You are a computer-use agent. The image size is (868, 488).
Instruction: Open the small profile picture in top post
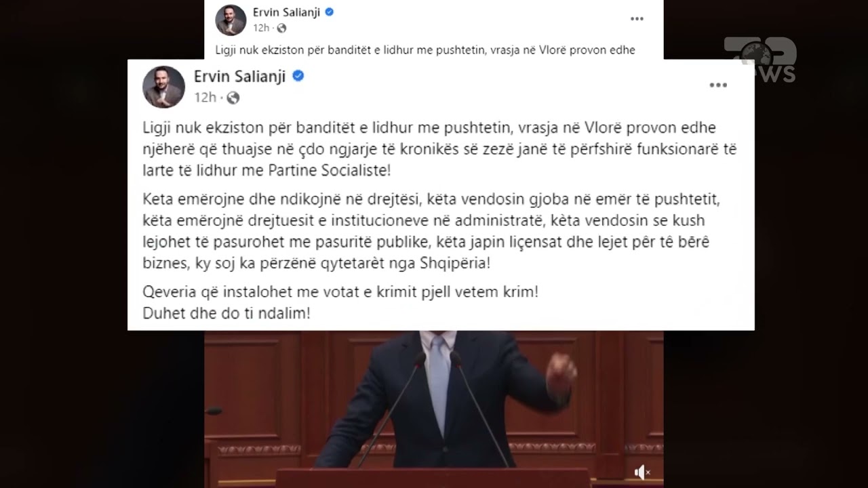pos(231,20)
